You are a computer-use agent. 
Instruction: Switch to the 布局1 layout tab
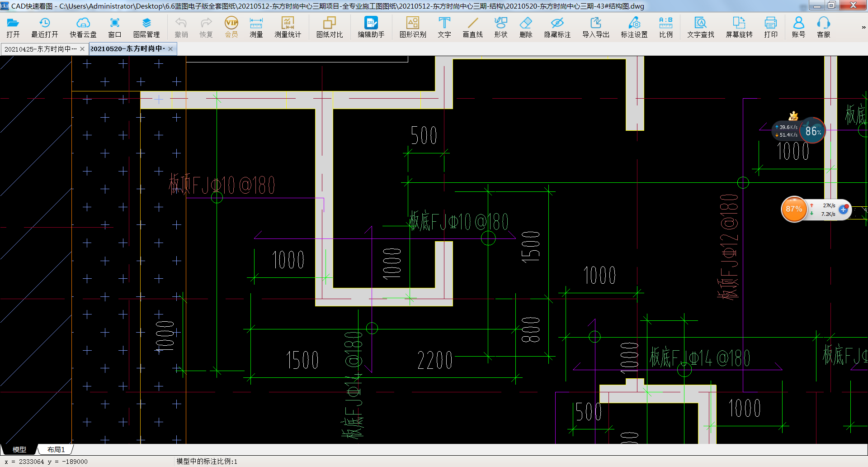click(56, 449)
